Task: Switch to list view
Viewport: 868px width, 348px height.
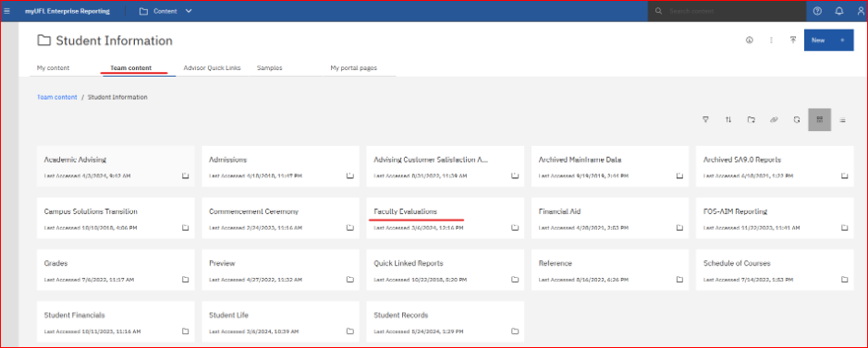Action: pyautogui.click(x=842, y=119)
